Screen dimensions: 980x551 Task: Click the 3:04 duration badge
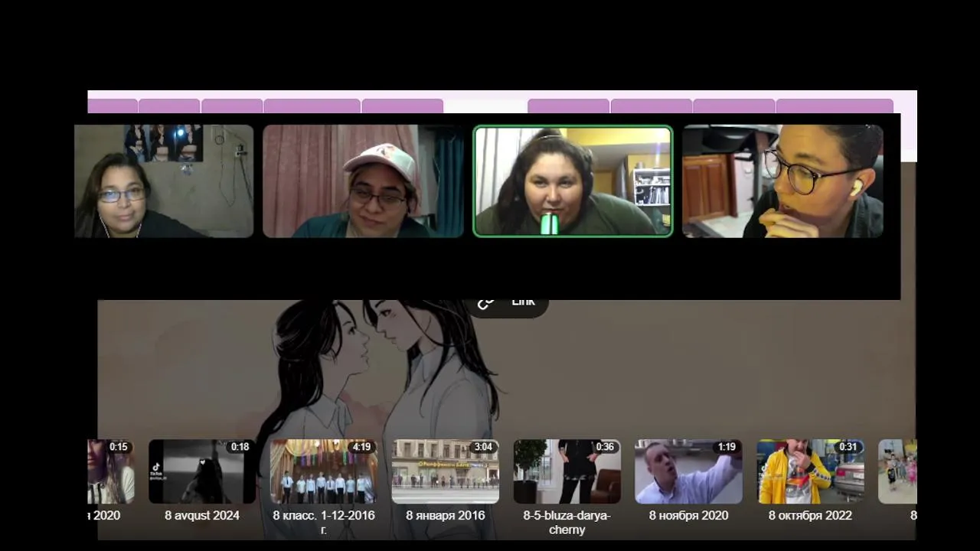(483, 447)
